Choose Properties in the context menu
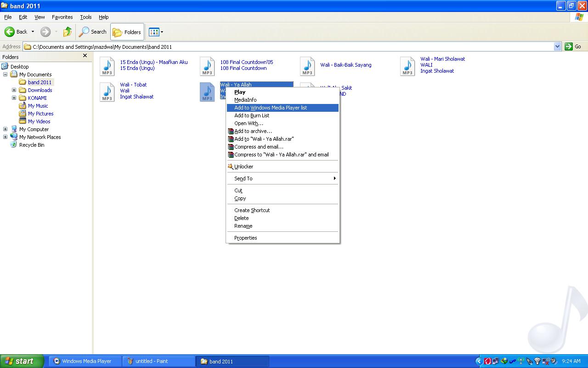This screenshot has height=368, width=588. coord(283,238)
